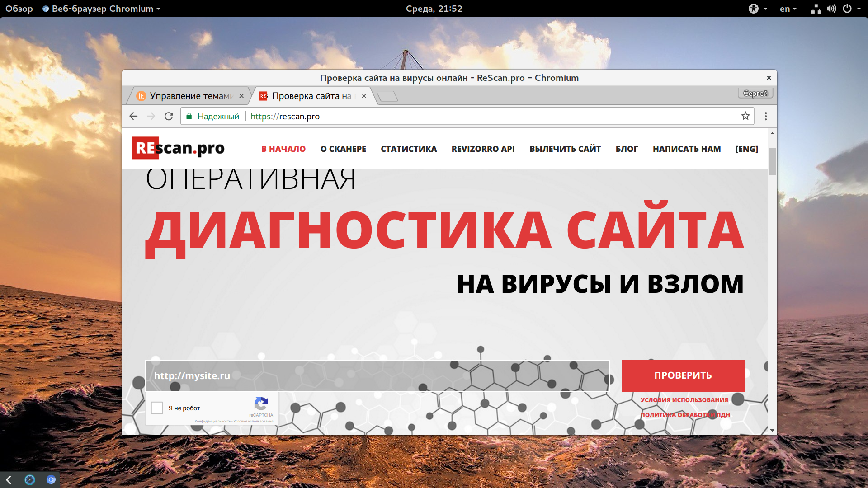Click the green secure padlock icon
The image size is (868, 488).
[189, 116]
